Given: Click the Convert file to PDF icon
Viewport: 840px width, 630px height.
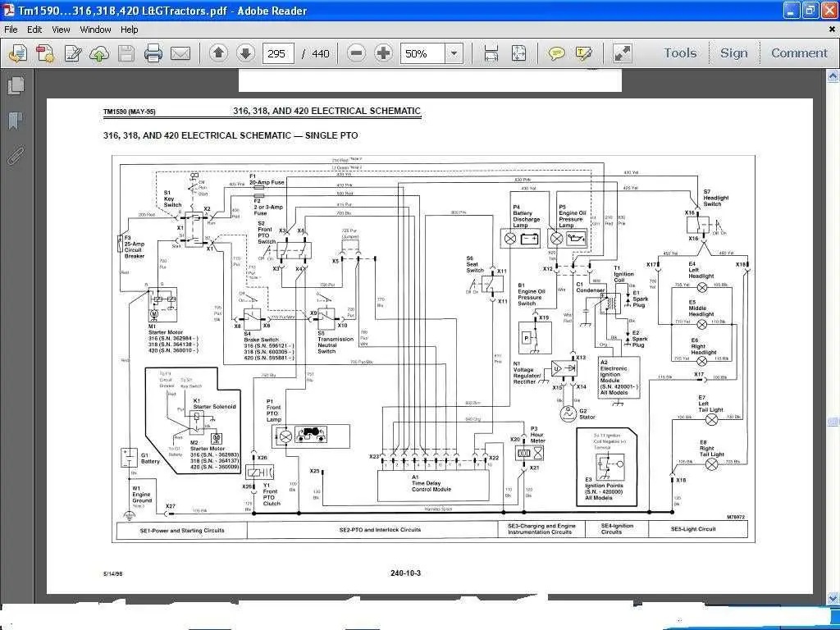Looking at the screenshot, I should point(45,53).
